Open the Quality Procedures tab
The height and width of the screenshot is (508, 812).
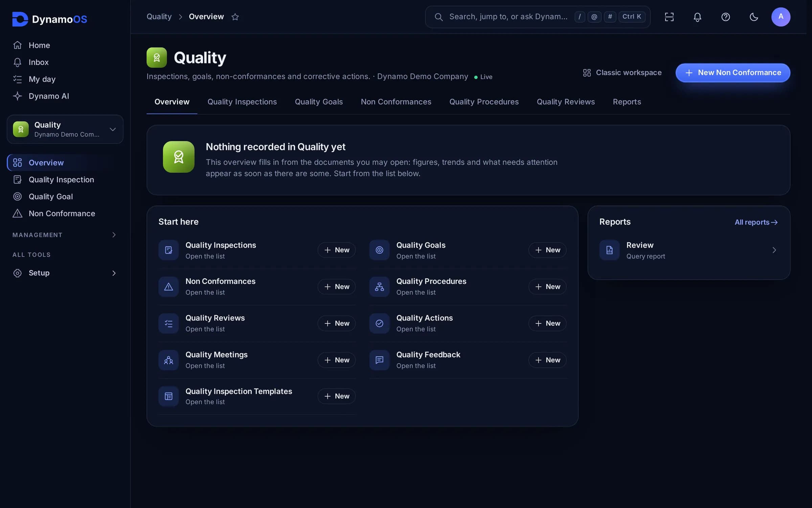[x=484, y=102]
